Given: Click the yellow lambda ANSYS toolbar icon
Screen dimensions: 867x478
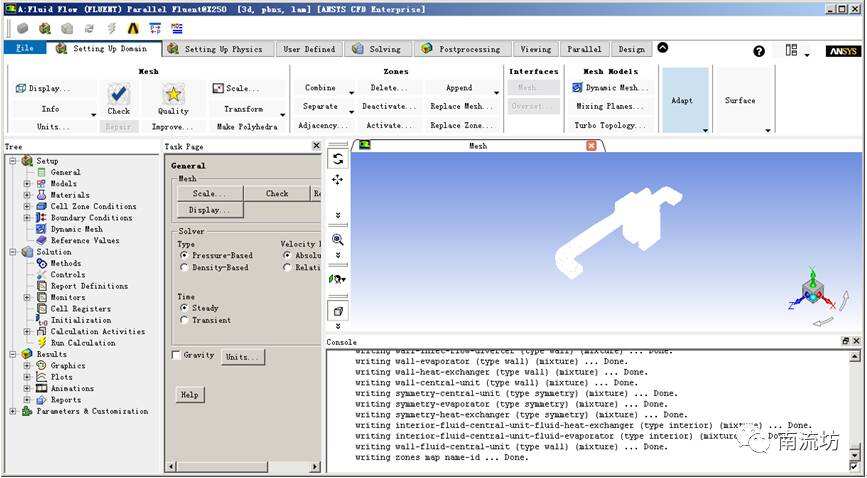Looking at the screenshot, I should click(133, 29).
